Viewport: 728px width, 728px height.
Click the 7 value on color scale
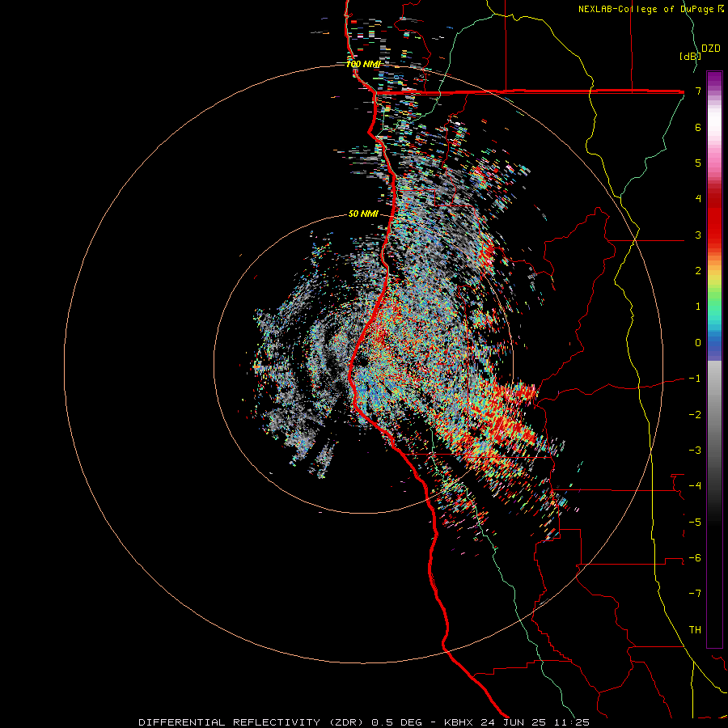(698, 91)
